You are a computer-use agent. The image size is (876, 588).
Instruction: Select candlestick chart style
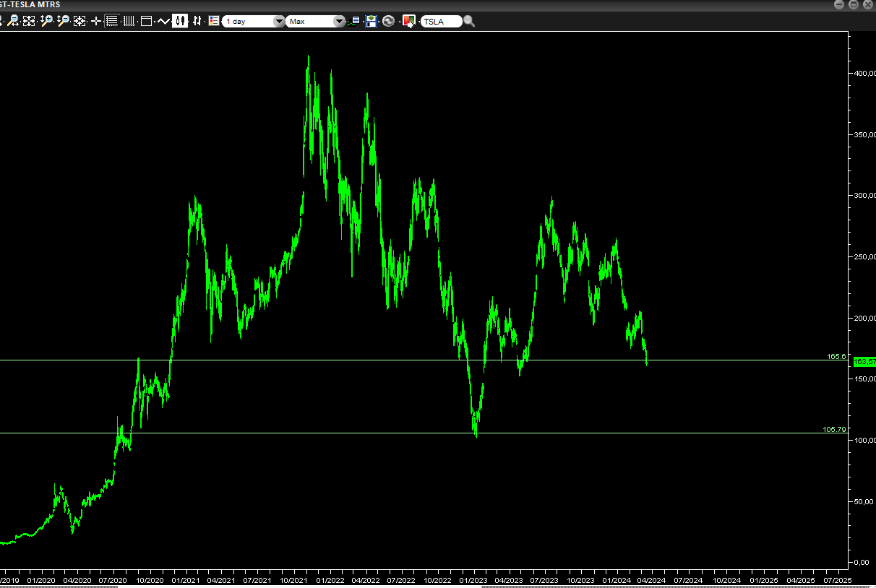[180, 21]
